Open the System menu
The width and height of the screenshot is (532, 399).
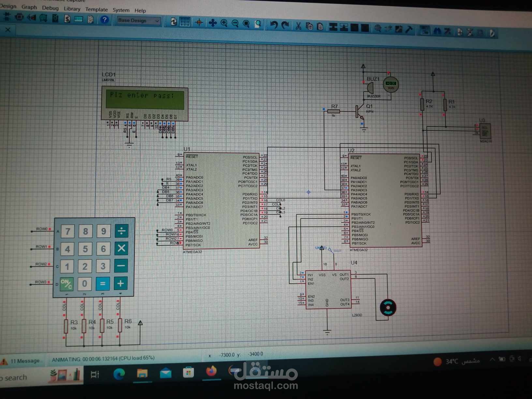(121, 10)
